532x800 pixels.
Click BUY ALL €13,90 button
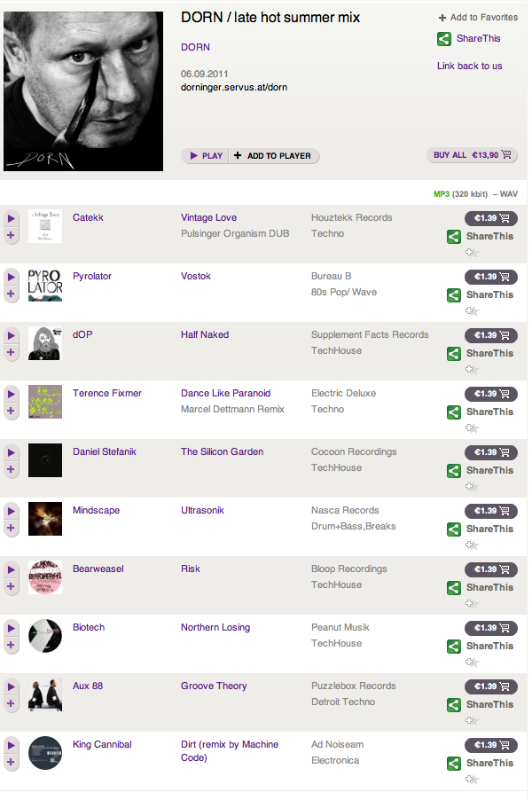(x=472, y=155)
